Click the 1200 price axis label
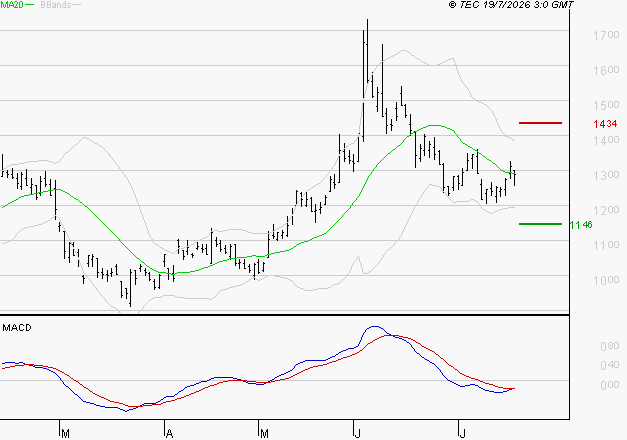This screenshot has height=440, width=627. pyautogui.click(x=606, y=210)
